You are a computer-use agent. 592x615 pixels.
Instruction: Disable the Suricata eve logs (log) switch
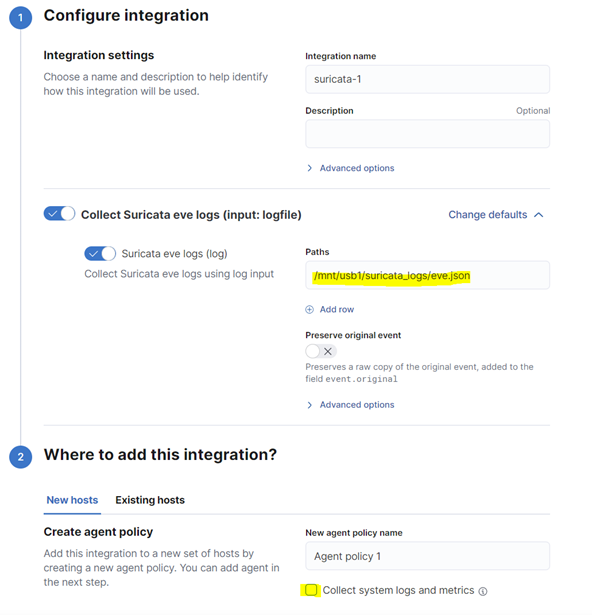click(x=100, y=253)
